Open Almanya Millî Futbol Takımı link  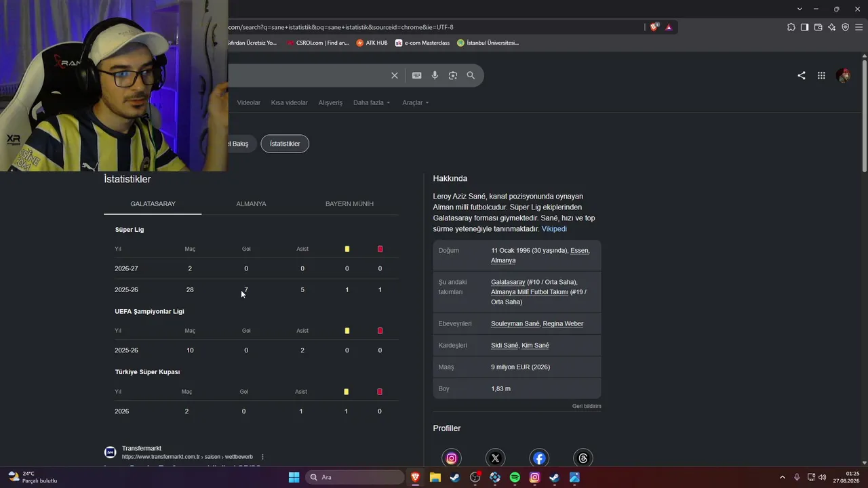[530, 292]
